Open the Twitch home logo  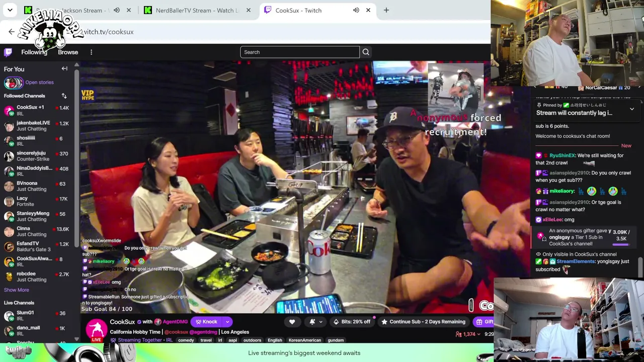point(8,52)
